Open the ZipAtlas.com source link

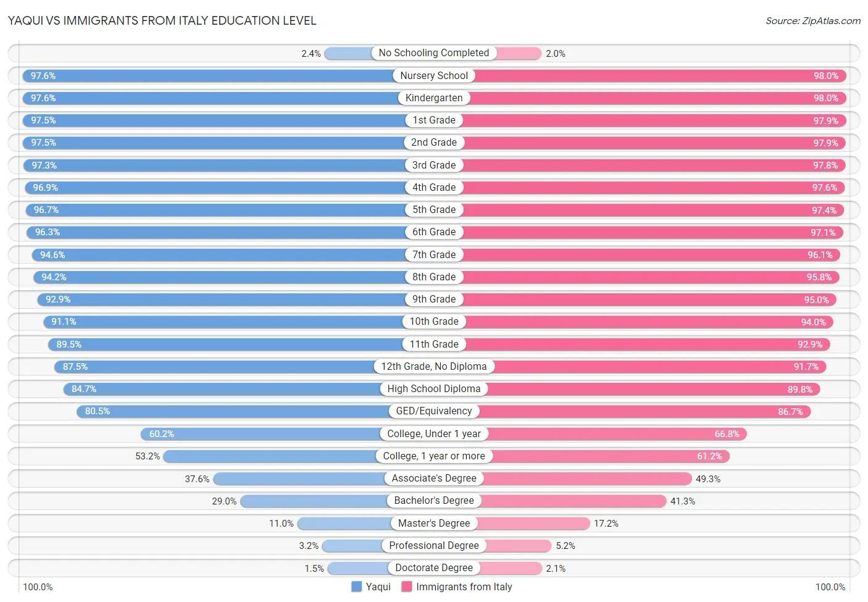tap(812, 21)
